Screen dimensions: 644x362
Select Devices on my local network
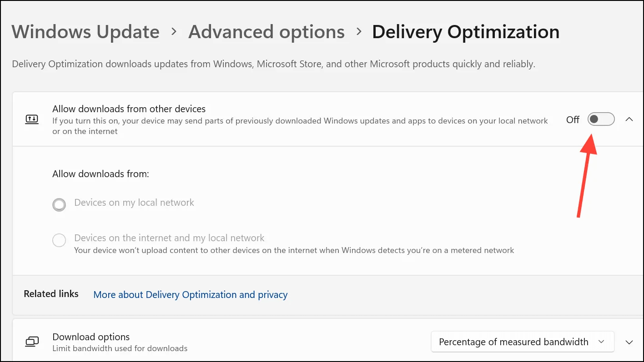(x=59, y=205)
